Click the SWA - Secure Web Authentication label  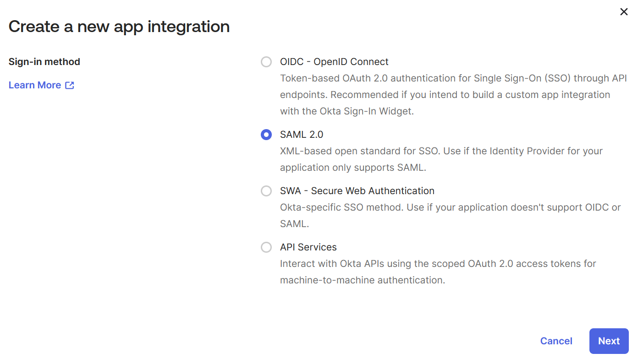coord(357,191)
